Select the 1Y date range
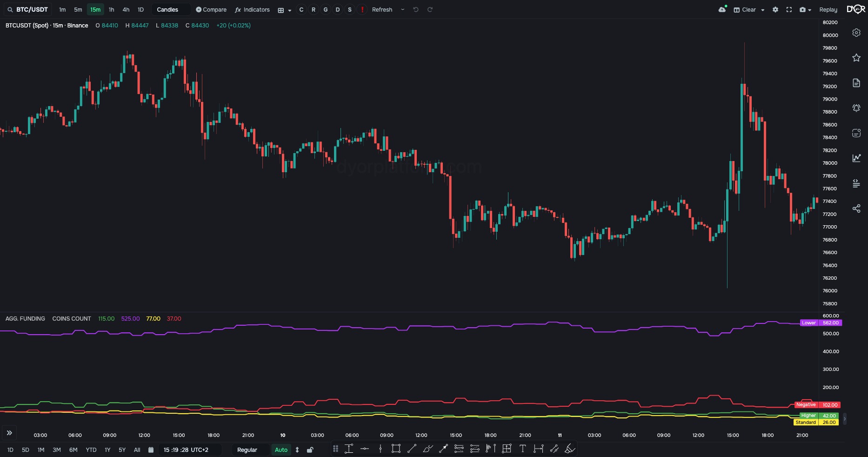 [107, 450]
